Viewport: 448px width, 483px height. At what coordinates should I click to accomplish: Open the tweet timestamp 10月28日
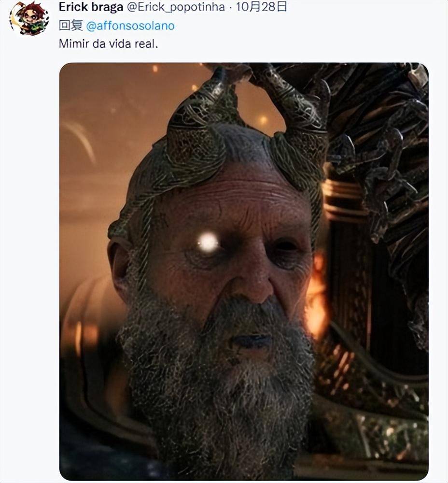pyautogui.click(x=261, y=7)
